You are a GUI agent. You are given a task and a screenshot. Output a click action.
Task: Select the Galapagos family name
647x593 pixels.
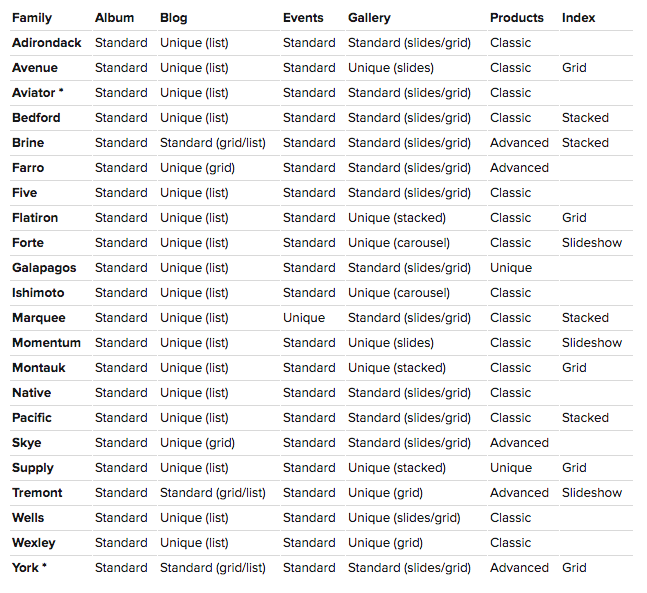[45, 268]
